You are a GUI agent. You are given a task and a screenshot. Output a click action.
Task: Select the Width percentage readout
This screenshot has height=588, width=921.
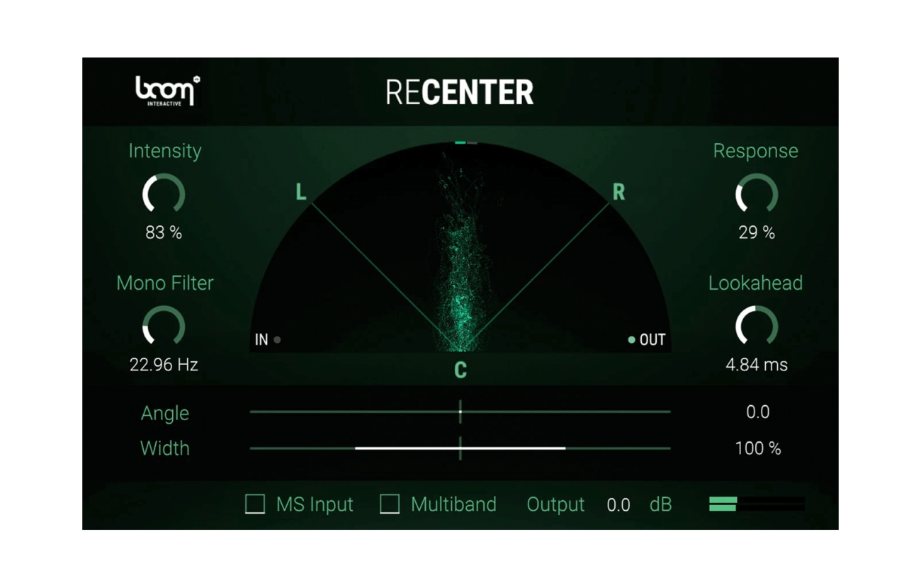pos(758,448)
